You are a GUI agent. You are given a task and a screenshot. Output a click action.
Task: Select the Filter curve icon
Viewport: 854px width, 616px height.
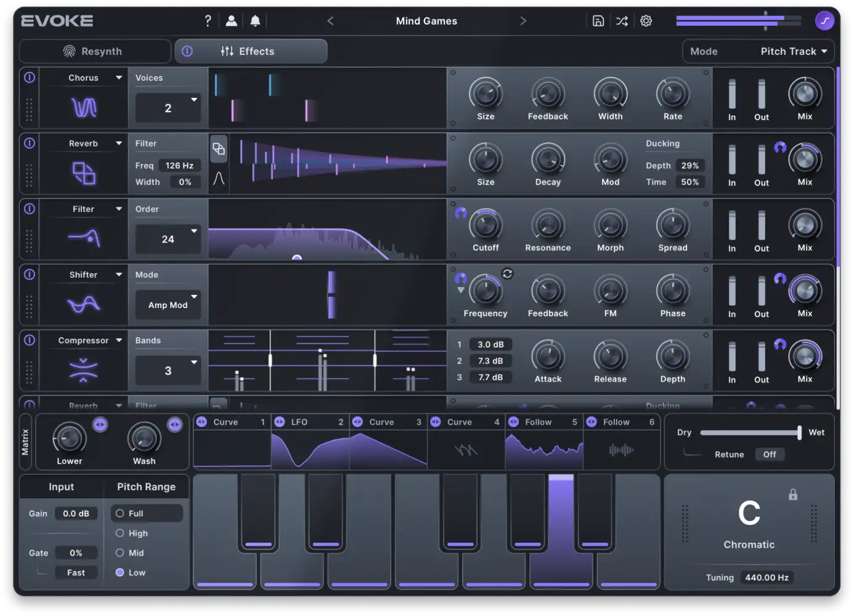click(x=84, y=237)
